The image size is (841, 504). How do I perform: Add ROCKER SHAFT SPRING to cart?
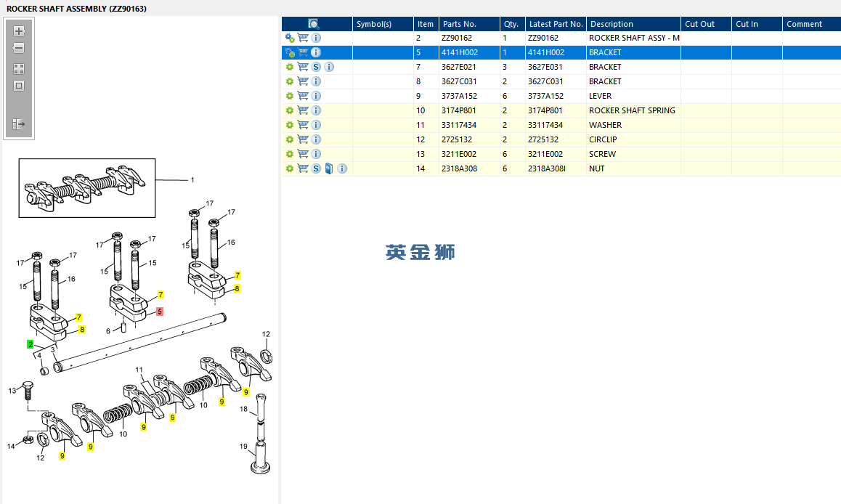pos(303,110)
